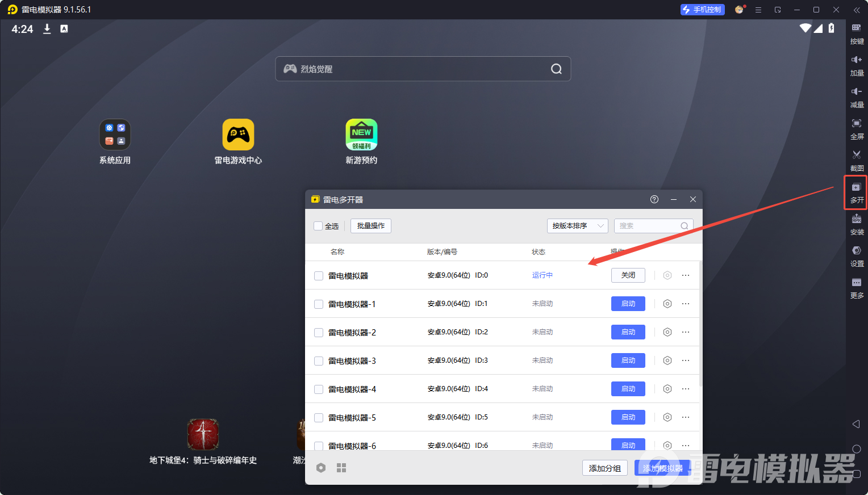Open the 按键 keymapping tool in sidebar

(857, 34)
